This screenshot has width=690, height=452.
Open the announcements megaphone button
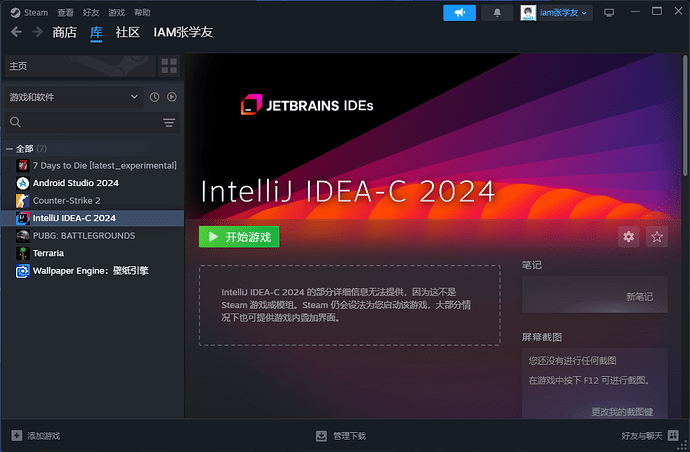pyautogui.click(x=459, y=13)
